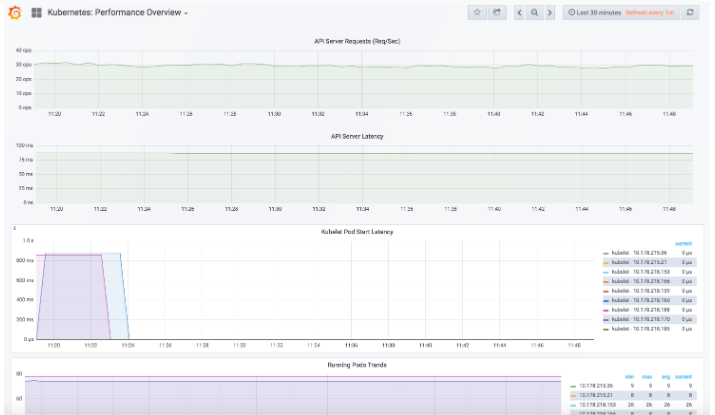Star this dashboard as a favorite
The height and width of the screenshot is (415, 715).
477,12
